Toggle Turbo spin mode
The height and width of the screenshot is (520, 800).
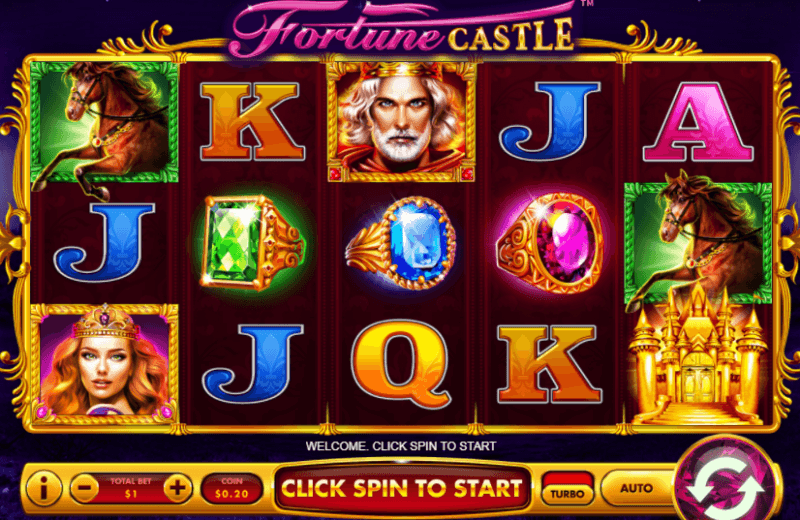(567, 488)
